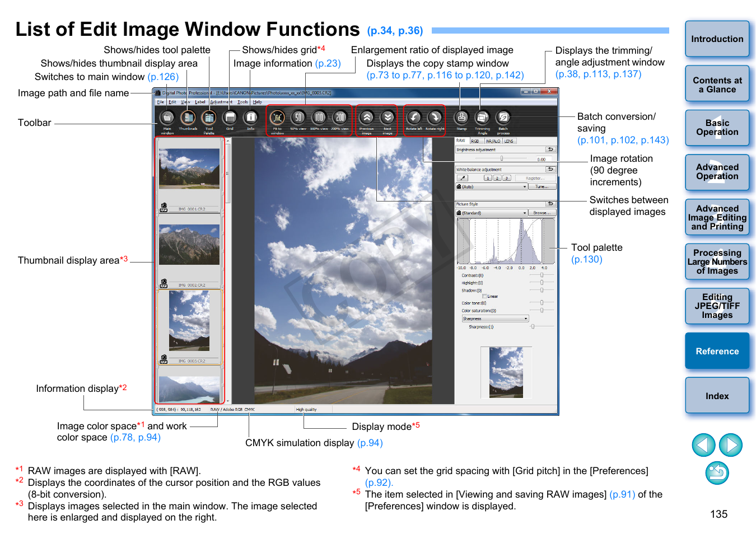
Task: Select the IMG_0002.CR2 thumbnail
Action: (189, 245)
